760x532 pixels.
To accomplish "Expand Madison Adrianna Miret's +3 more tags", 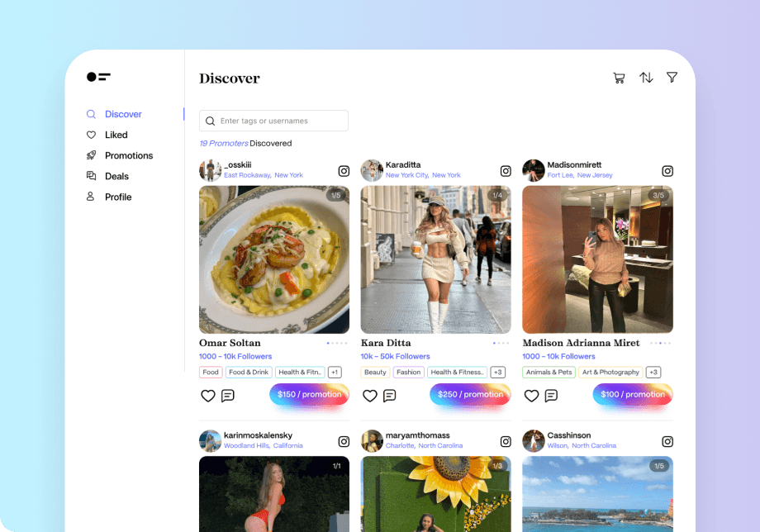I will coord(653,372).
